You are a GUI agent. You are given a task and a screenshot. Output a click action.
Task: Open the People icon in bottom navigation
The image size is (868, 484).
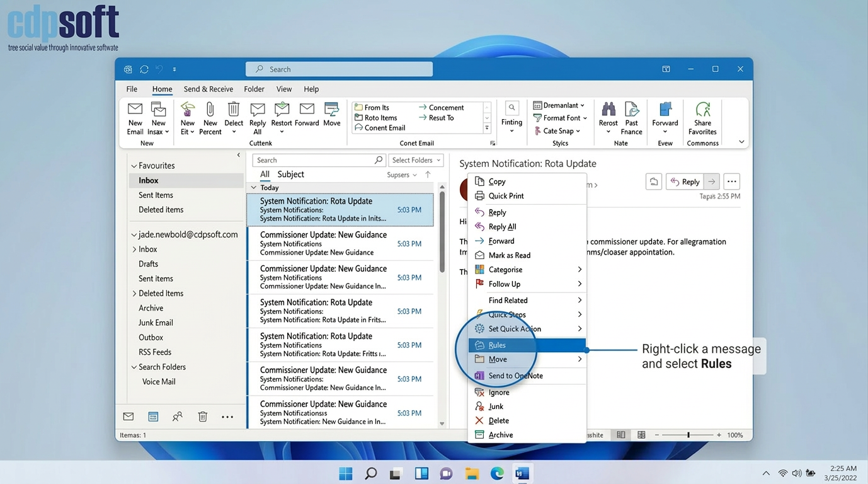point(178,417)
